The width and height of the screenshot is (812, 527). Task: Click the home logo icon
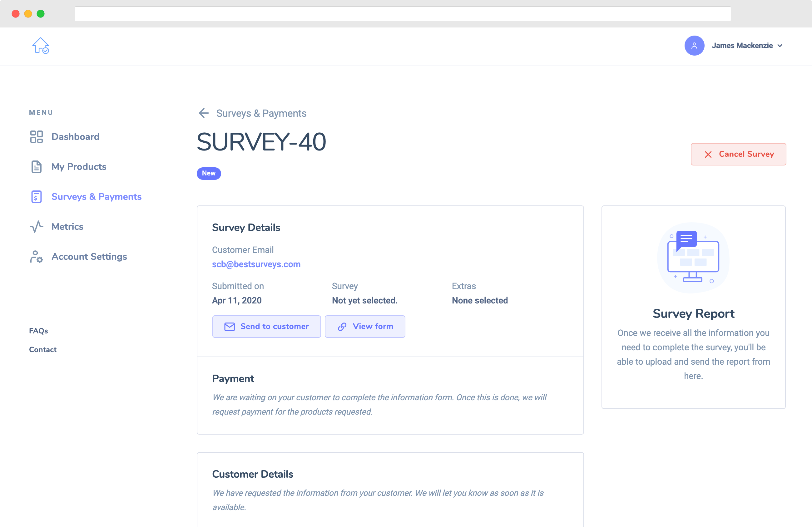point(41,46)
